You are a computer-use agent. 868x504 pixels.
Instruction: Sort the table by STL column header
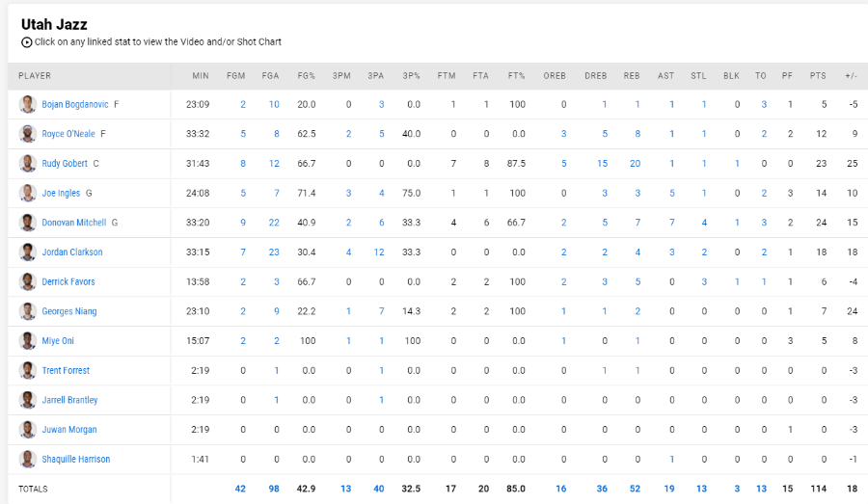coord(698,76)
